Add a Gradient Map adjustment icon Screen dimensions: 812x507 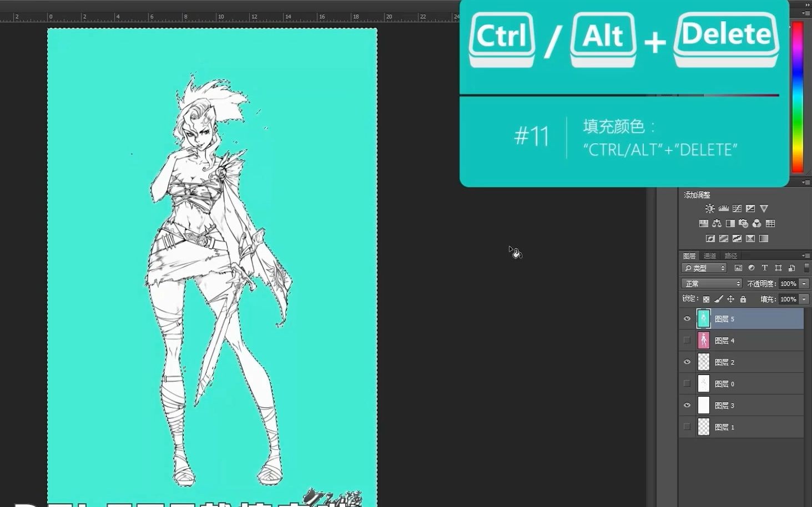tap(764, 239)
